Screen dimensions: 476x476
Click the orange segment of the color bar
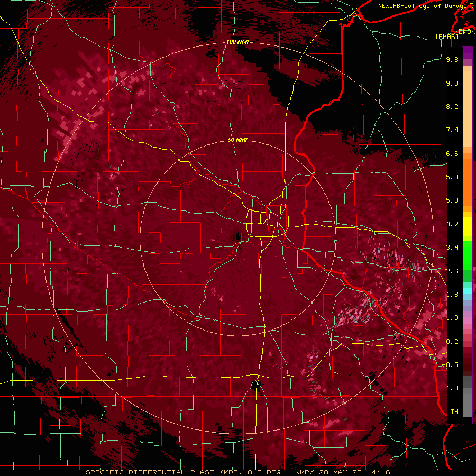[x=467, y=179]
